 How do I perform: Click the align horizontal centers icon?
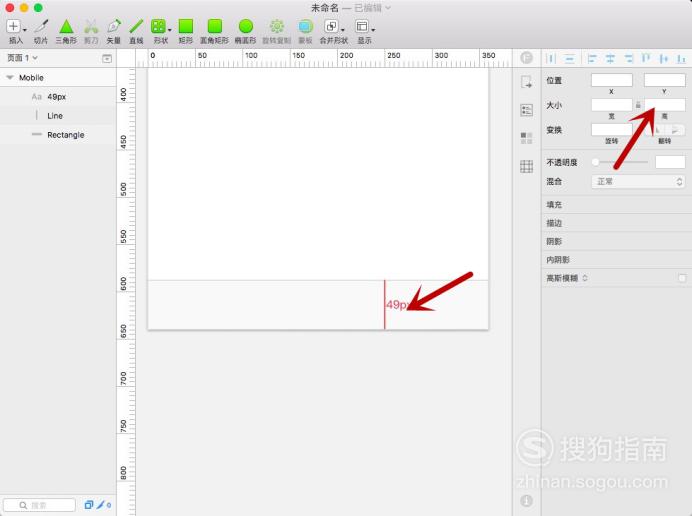[x=610, y=58]
